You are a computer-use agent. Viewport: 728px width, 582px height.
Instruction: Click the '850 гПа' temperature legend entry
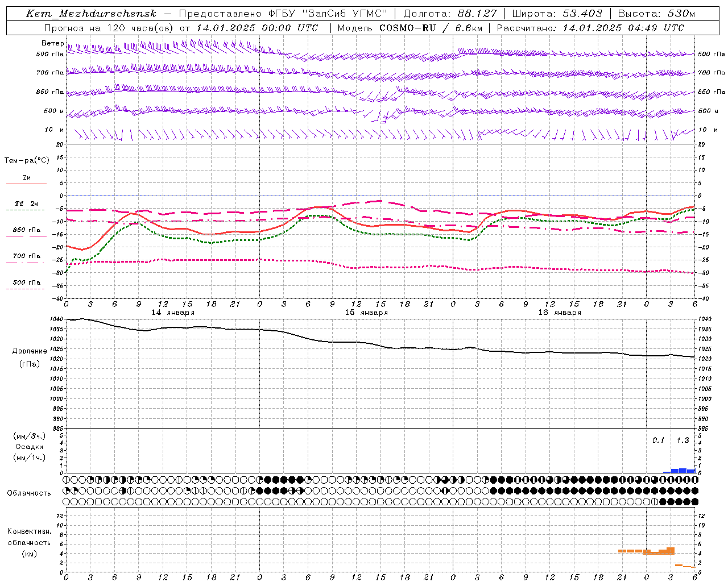pos(26,230)
